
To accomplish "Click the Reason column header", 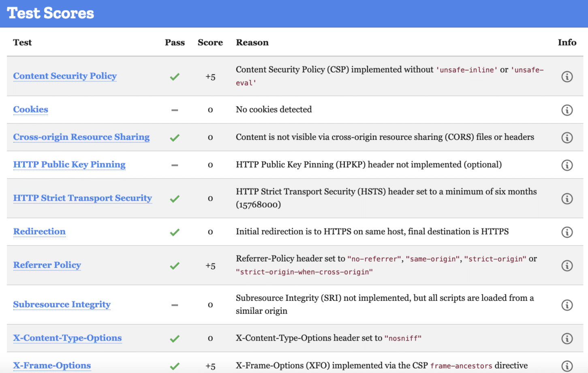I will [x=252, y=43].
